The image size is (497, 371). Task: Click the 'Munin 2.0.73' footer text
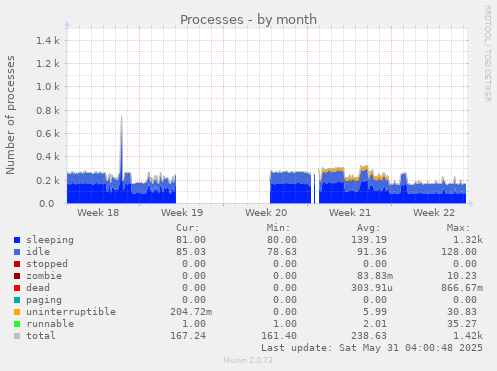pos(248,360)
